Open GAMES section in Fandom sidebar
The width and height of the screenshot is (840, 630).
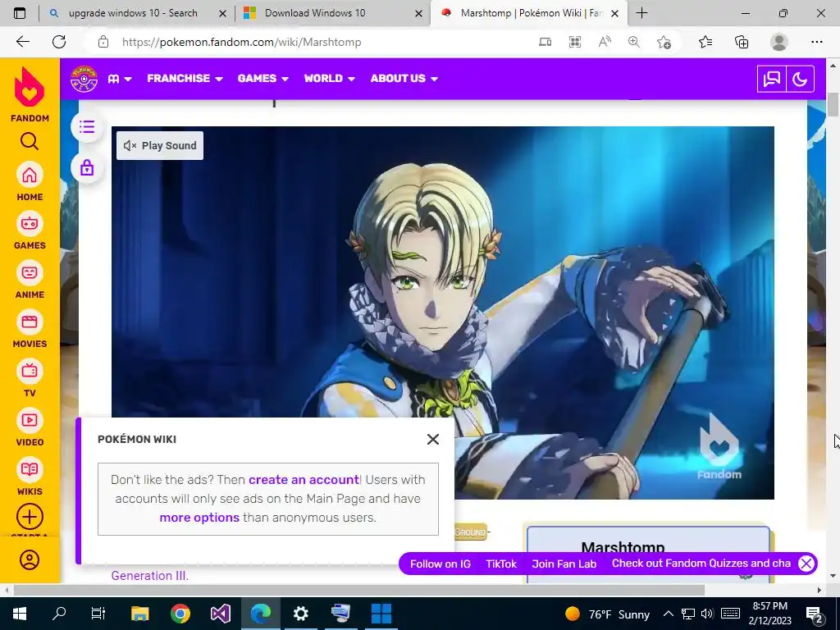[x=30, y=231]
